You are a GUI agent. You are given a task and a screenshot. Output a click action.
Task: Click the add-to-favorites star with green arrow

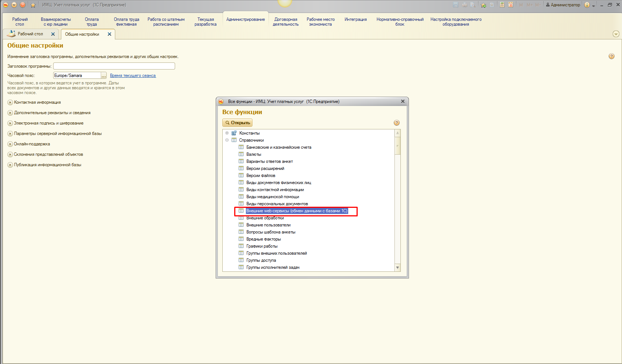(x=483, y=5)
